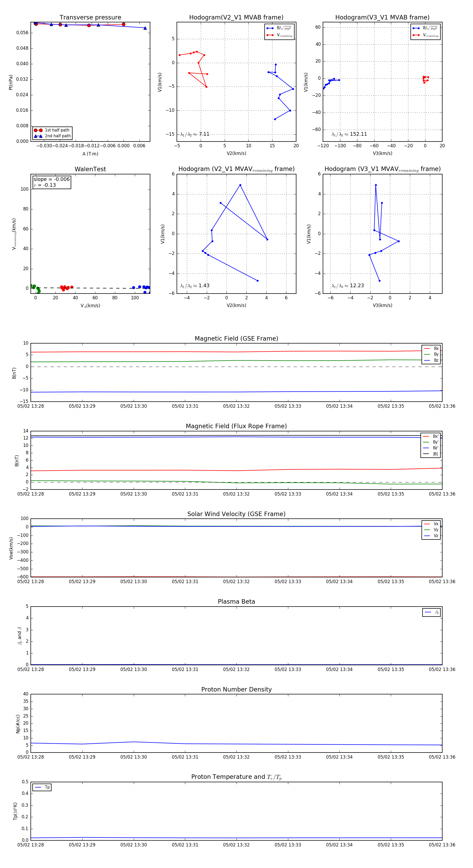Click the "2nd half path" legend entry

52,136
